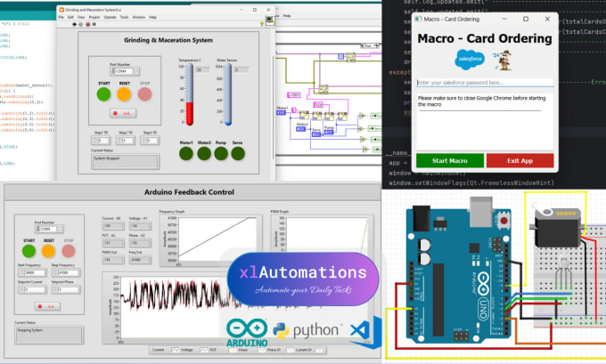Click Exit button in Arduino Feedback Control
This screenshot has height=364, width=606.
[x=47, y=306]
